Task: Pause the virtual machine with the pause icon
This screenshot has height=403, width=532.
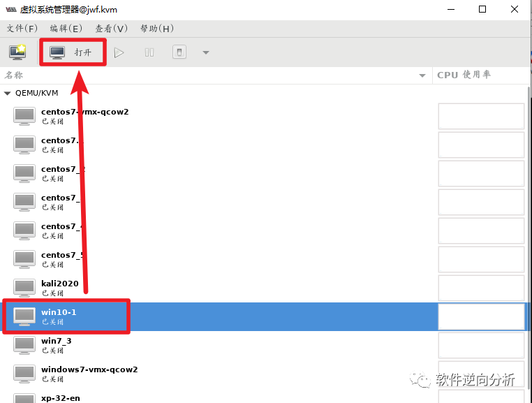Action: (x=149, y=52)
